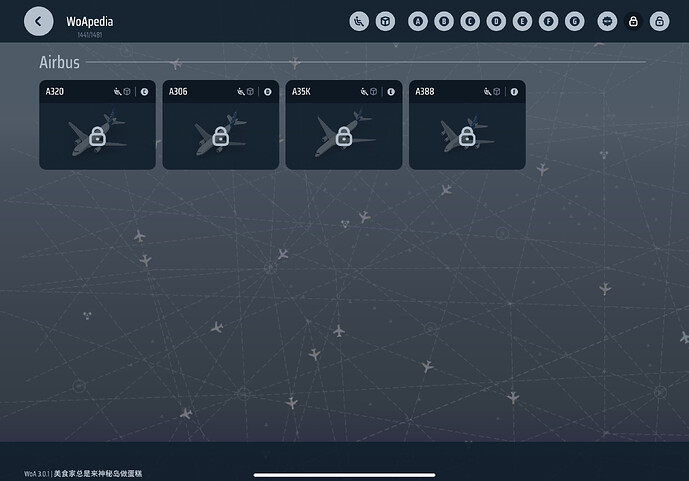Filter aircraft by size class D

(x=496, y=21)
